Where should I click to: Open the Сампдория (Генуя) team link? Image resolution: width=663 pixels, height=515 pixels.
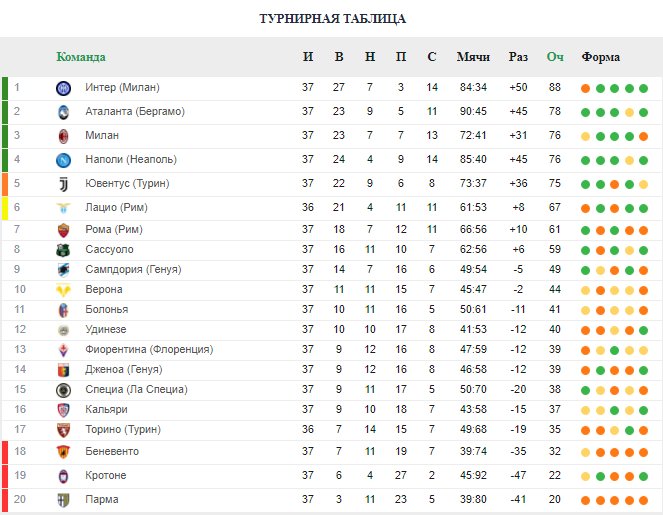tap(133, 269)
